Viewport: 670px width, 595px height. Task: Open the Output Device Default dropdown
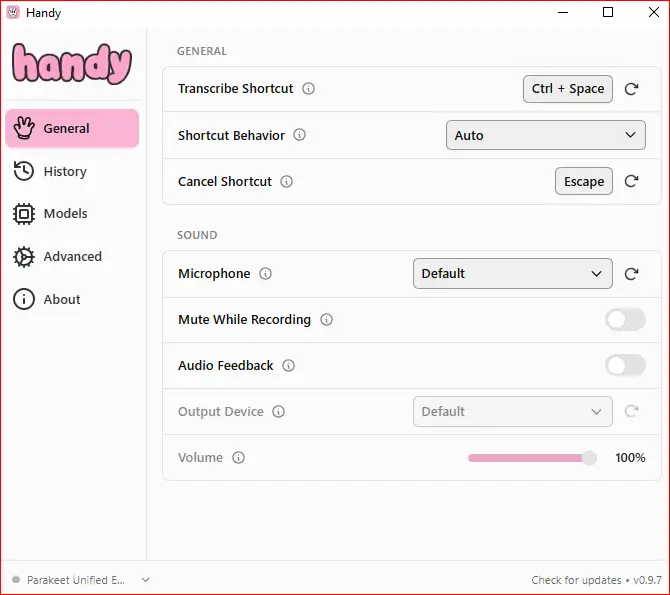click(512, 412)
